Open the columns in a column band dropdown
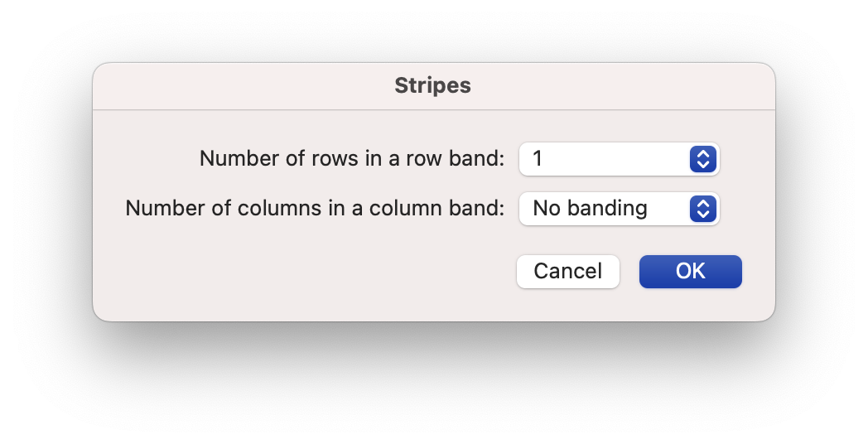The image size is (868, 444). pos(619,210)
